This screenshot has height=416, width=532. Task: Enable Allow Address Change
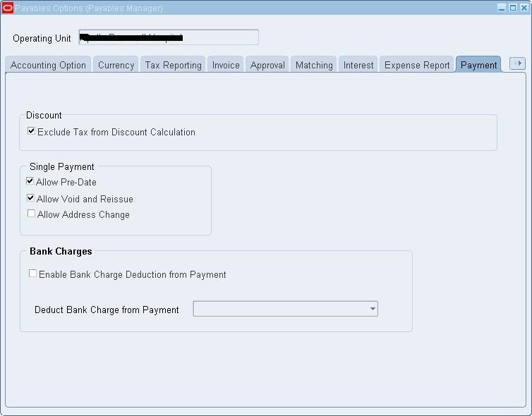(31, 214)
